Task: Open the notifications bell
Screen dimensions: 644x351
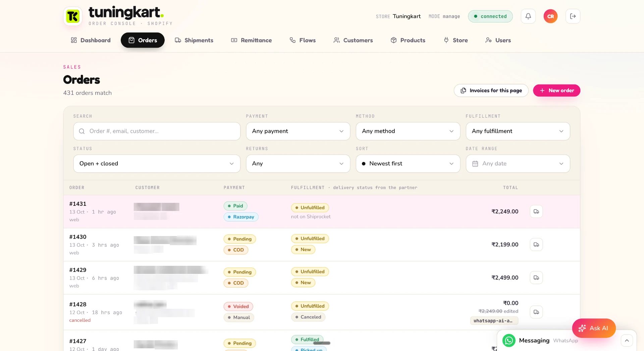Action: point(528,16)
